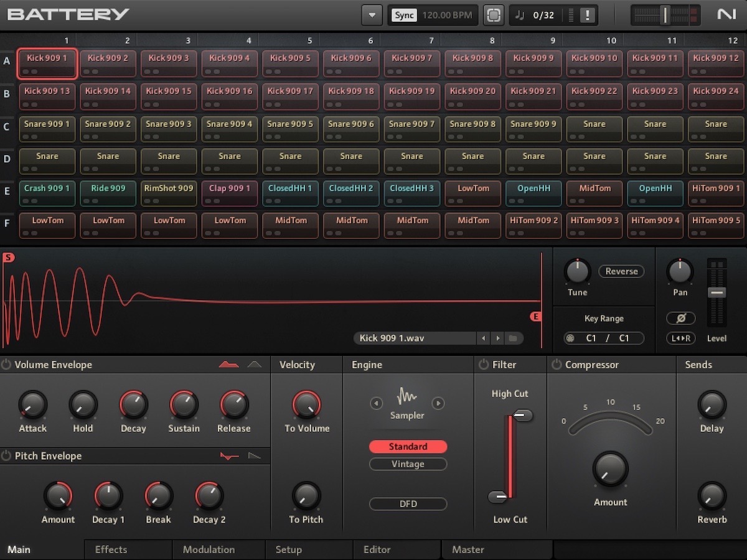Toggle the Reverse button
This screenshot has height=560, width=747.
pyautogui.click(x=621, y=271)
